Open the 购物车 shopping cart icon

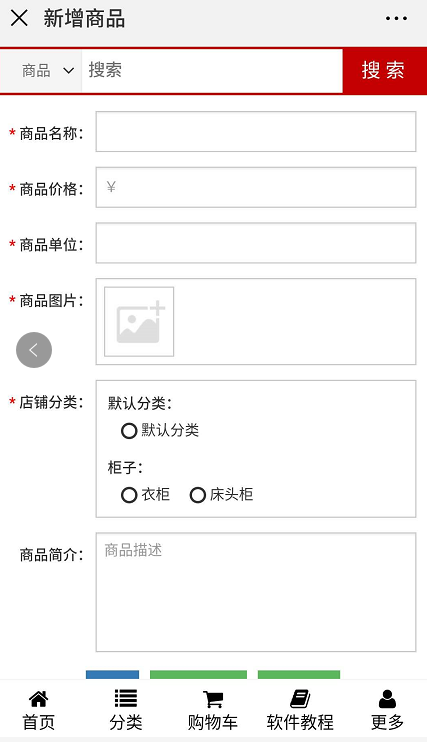coord(213,699)
